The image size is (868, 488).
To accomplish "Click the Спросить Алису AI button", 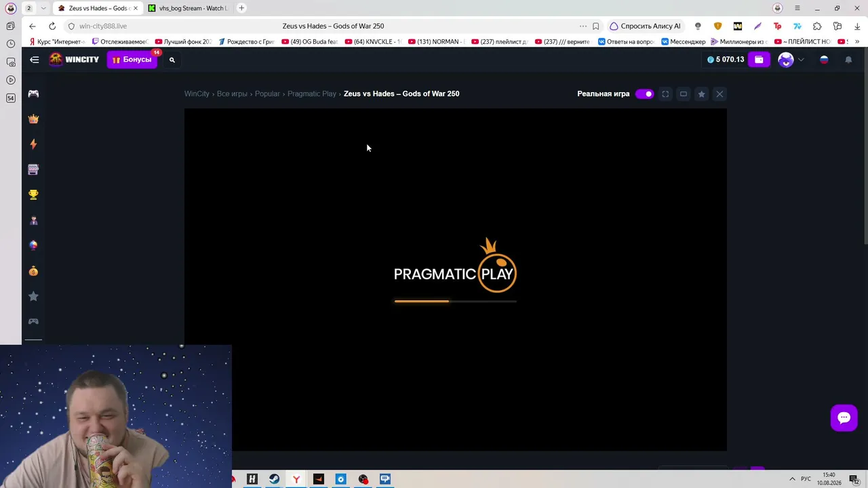I will click(645, 26).
